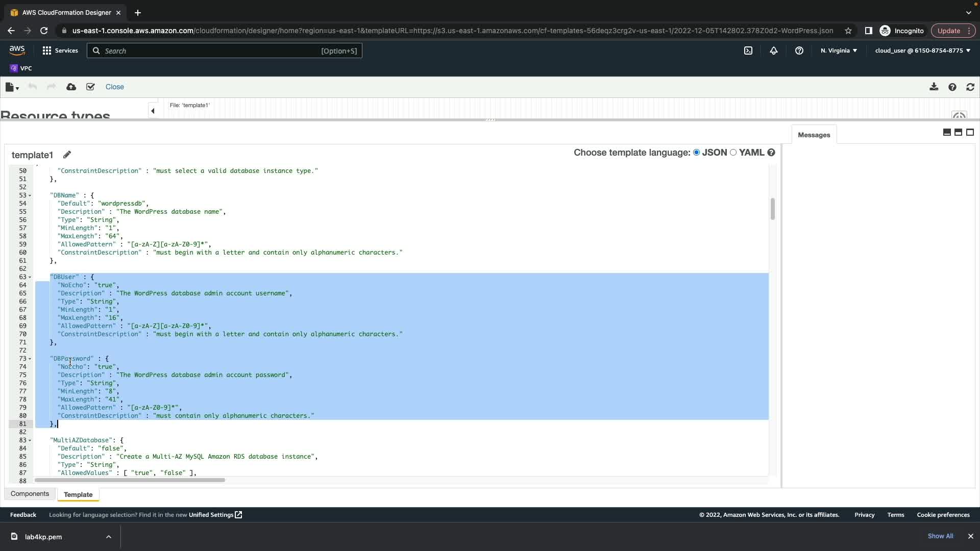Open the notifications bell icon
The image size is (980, 551).
[774, 51]
